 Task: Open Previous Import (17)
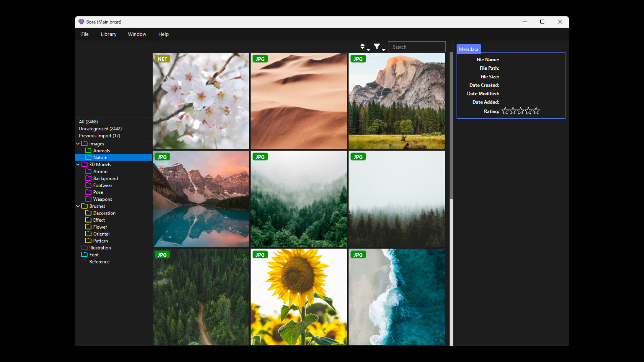pos(99,135)
